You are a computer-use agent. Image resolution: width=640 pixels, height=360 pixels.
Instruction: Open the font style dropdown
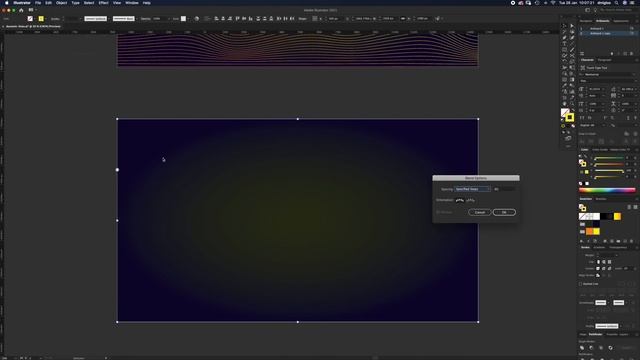click(x=608, y=81)
